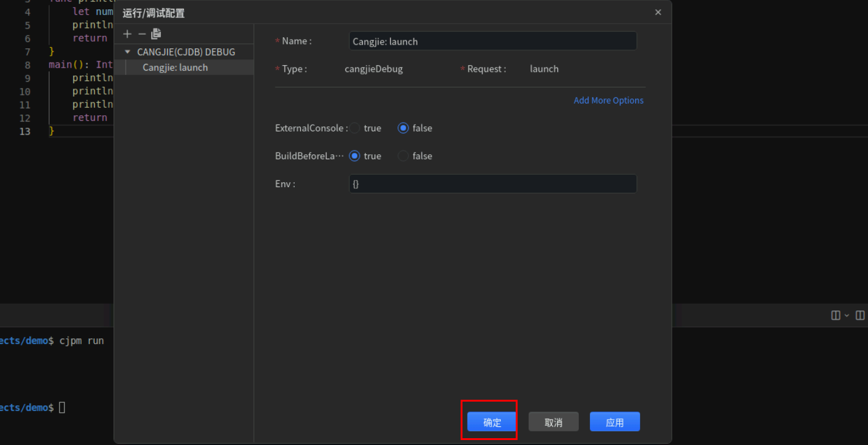Open dropdown arrow next to split terminal icon
868x445 pixels.
pyautogui.click(x=847, y=315)
